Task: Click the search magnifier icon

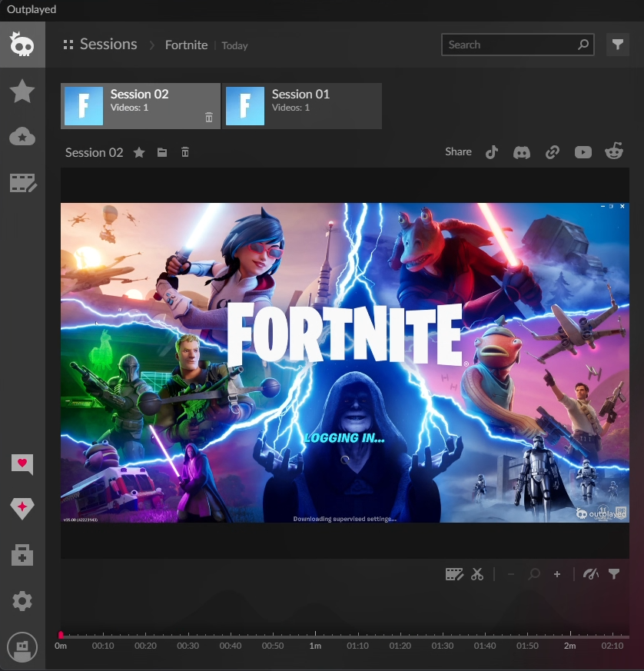Action: tap(583, 45)
